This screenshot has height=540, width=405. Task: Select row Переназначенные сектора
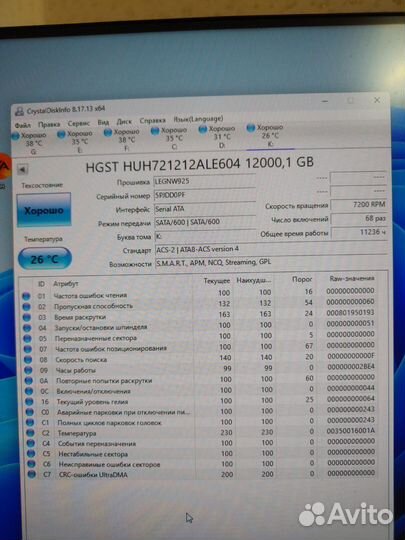[199, 336]
